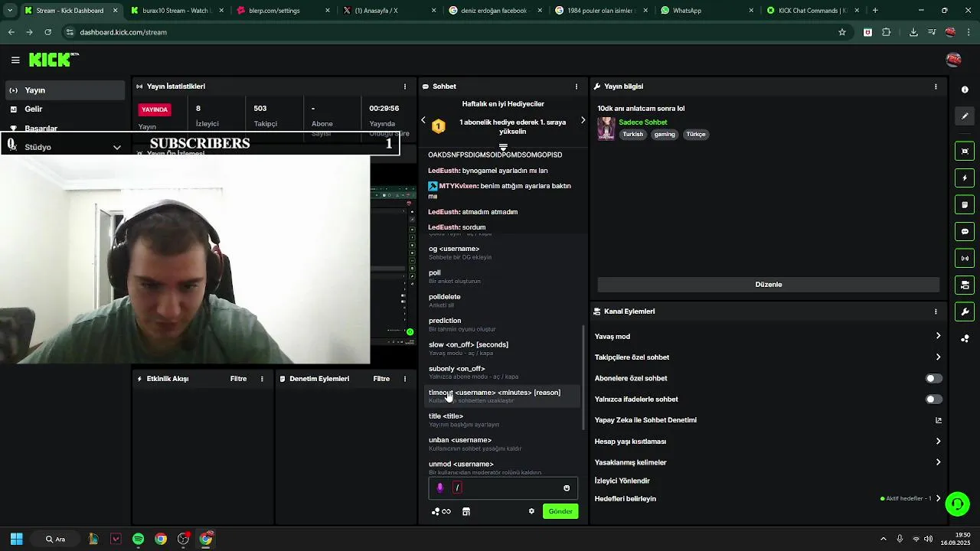Bookmark this page with the star icon
This screenshot has width=980, height=551.
(842, 32)
